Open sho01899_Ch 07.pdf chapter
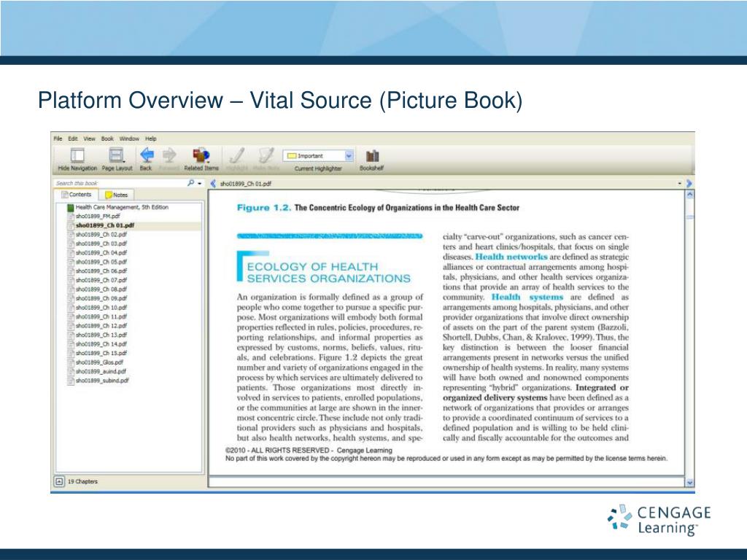Screen dimensions: 747x560 coord(98,280)
